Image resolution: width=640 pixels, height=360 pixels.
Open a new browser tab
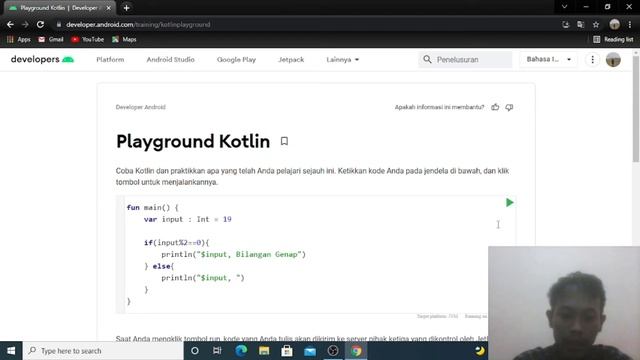[127, 8]
